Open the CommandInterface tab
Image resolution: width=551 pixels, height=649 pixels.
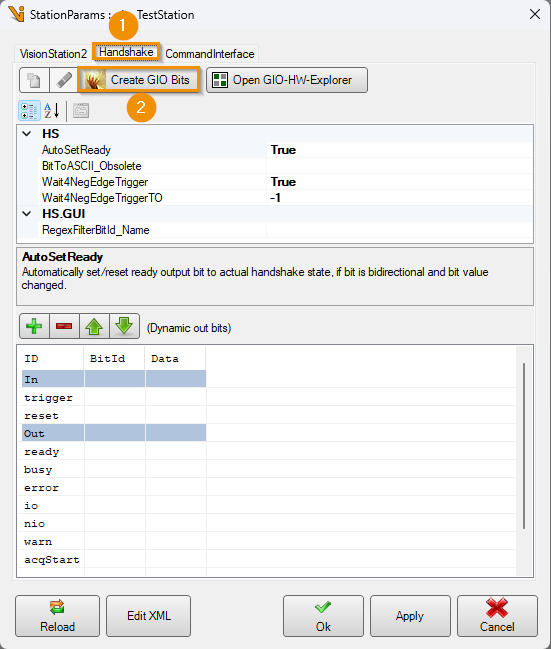click(x=209, y=54)
